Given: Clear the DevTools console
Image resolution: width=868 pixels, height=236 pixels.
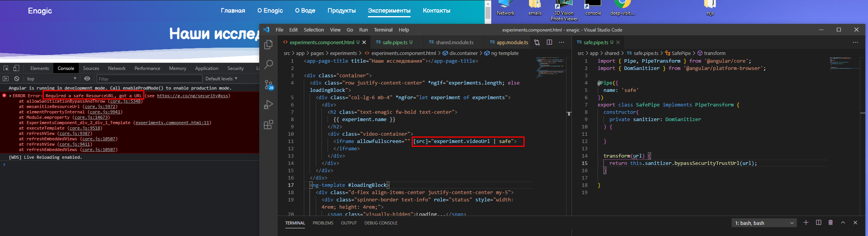Looking at the screenshot, I should [17, 78].
